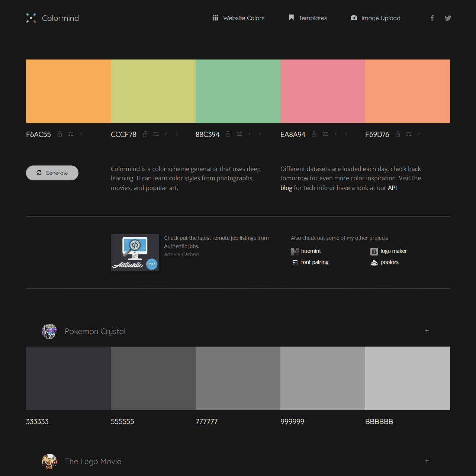Move color 88C394 left using the chevron
Image resolution: width=476 pixels, height=476 pixels.
pos(250,134)
